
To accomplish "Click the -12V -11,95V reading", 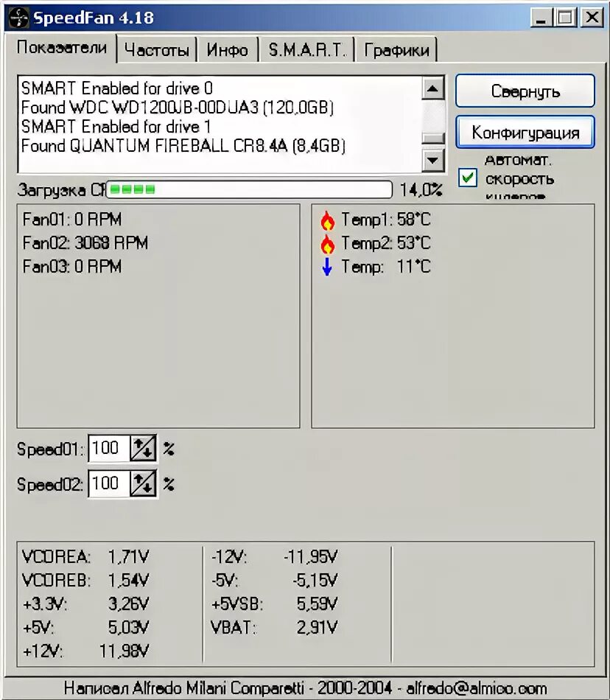I will coord(275,557).
